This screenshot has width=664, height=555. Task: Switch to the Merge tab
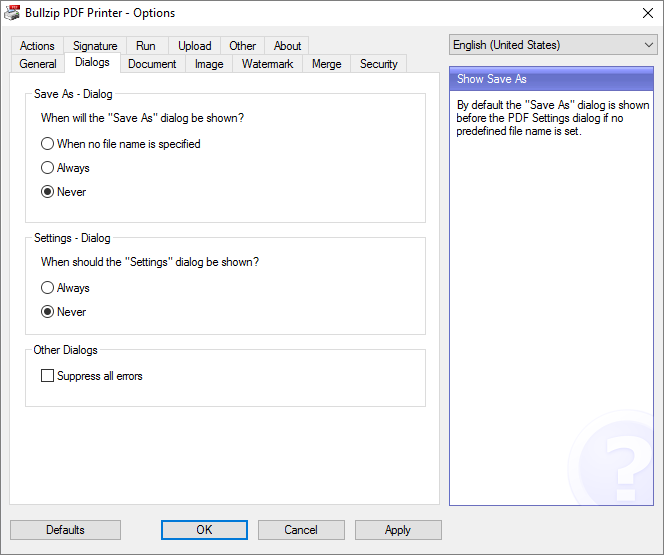[x=326, y=64]
